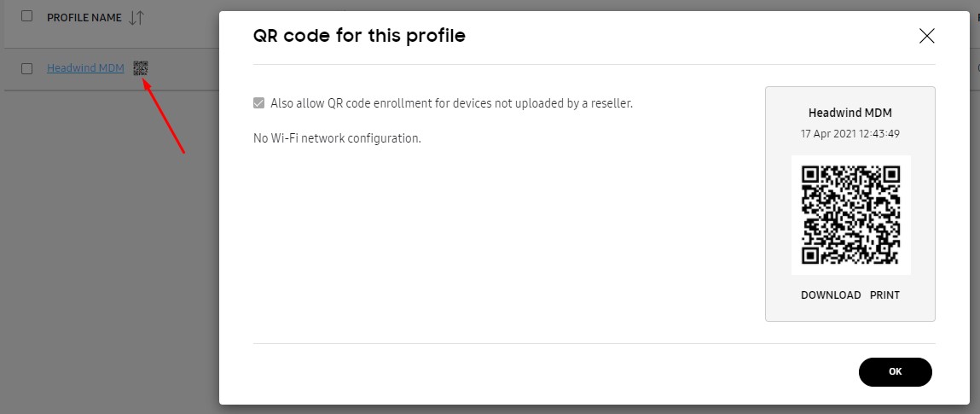Viewport: 980px width, 414px height.
Task: Click the small QR code icon beside Headwind MDM
Action: click(x=141, y=68)
